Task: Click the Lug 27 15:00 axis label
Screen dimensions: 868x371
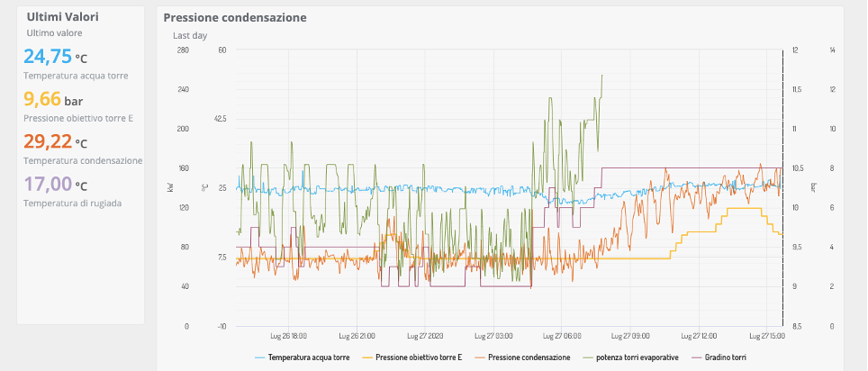Action: pyautogui.click(x=766, y=336)
